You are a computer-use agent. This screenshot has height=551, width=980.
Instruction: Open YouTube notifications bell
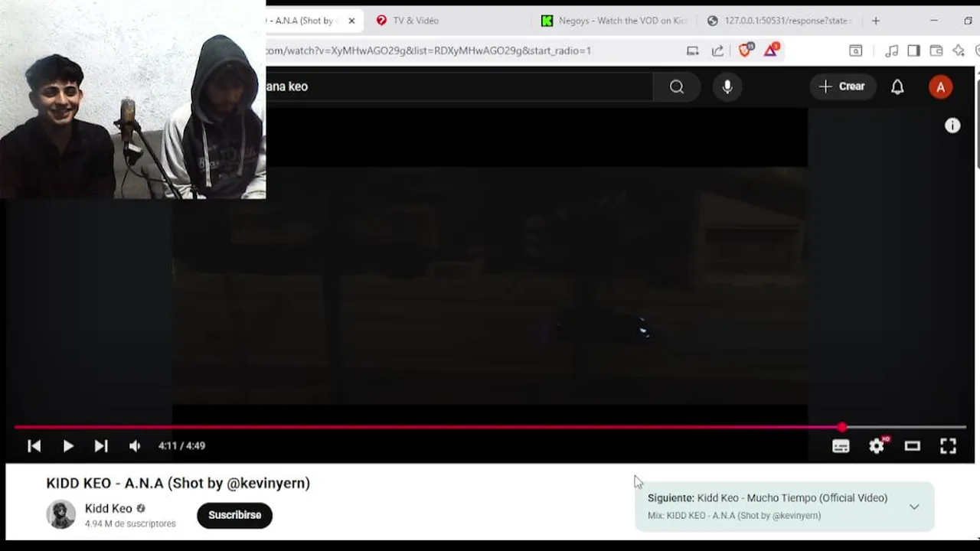[x=897, y=86]
